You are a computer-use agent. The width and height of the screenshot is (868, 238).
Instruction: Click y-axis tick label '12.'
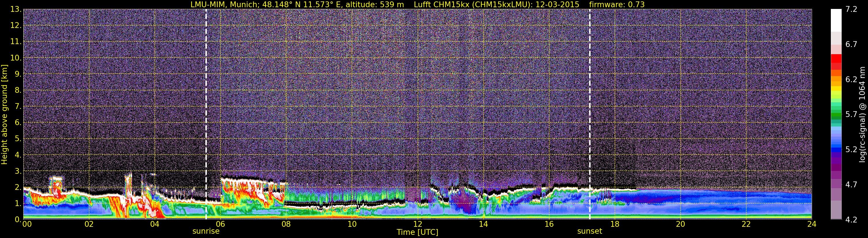[16, 26]
